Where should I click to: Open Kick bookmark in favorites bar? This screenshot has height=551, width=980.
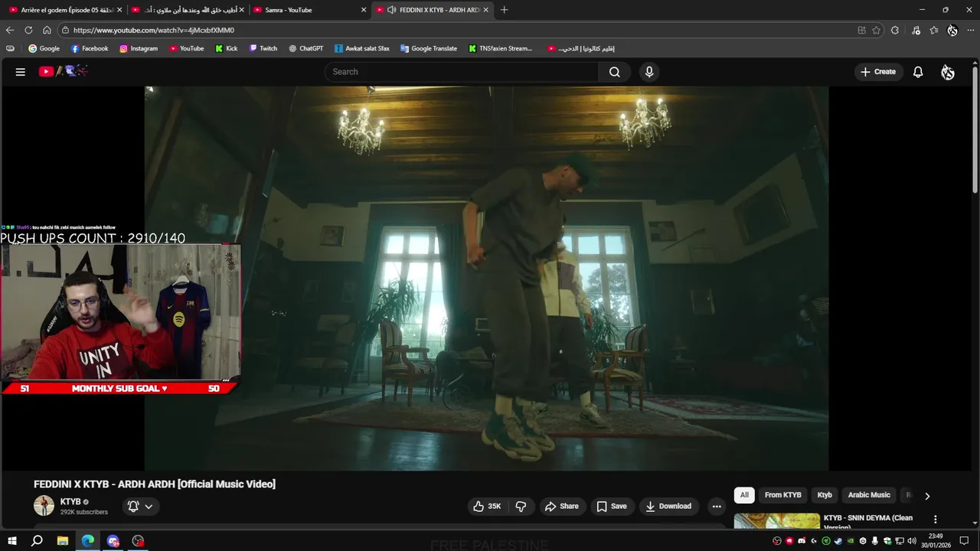coord(227,48)
